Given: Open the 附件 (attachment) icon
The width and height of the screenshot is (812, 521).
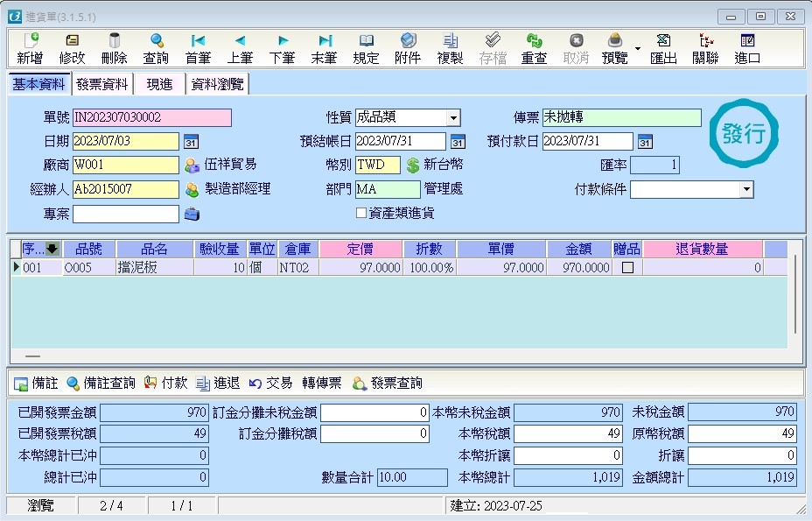Looking at the screenshot, I should pyautogui.click(x=408, y=49).
